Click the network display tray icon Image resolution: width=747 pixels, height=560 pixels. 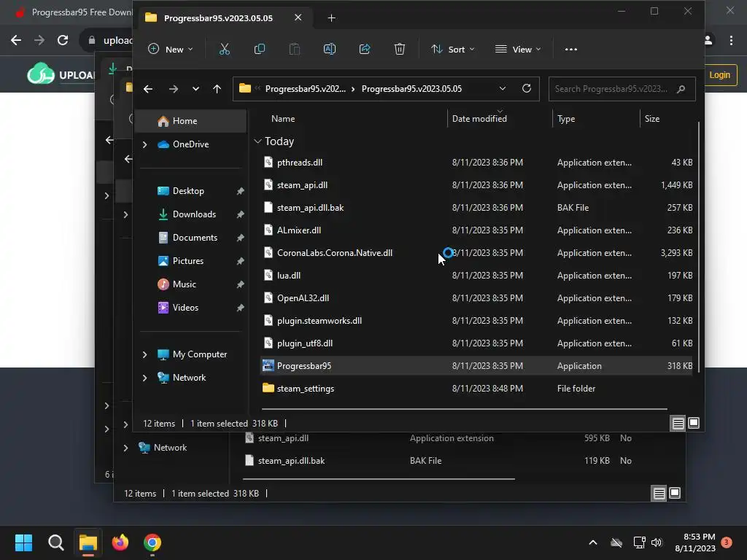coord(639,542)
